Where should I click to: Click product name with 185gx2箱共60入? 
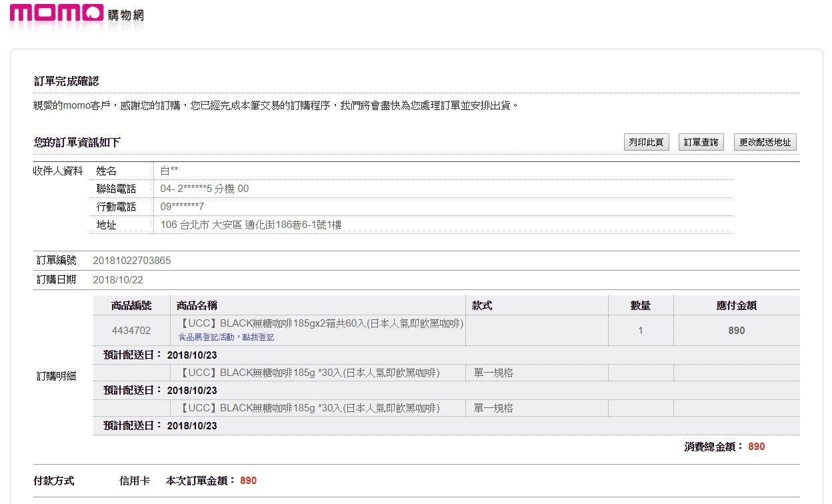322,323
